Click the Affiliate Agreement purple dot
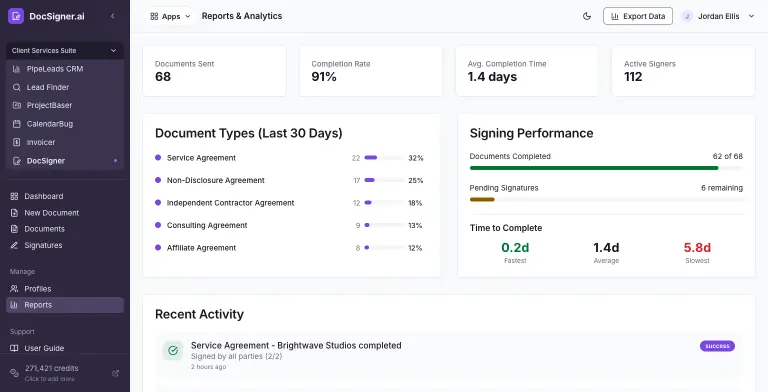 [158, 248]
